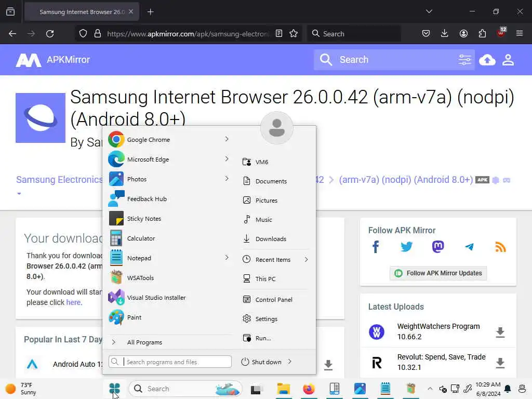Open Calculator from start menu

point(170,238)
